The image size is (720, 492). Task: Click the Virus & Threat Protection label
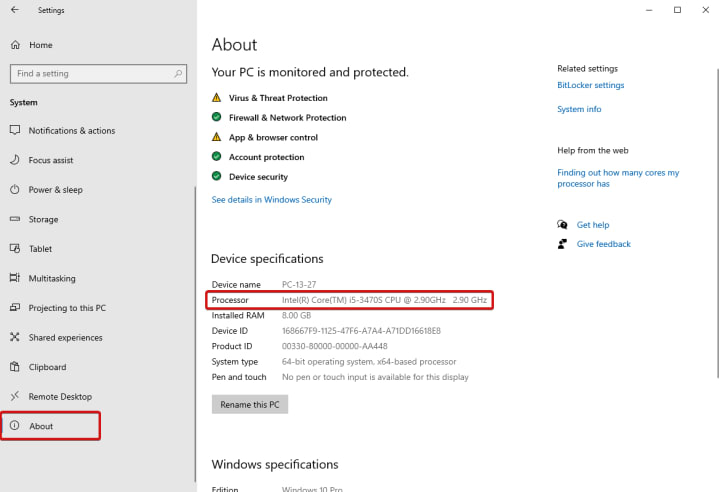point(278,98)
